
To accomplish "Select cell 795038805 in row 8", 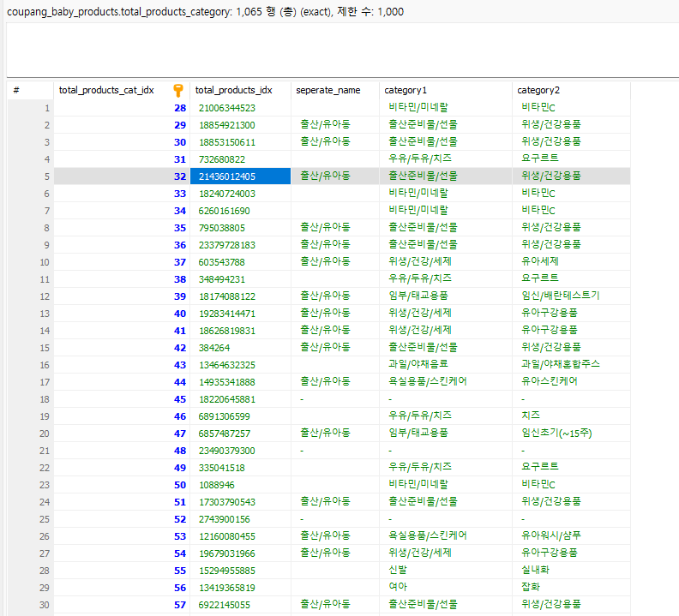I will [240, 228].
